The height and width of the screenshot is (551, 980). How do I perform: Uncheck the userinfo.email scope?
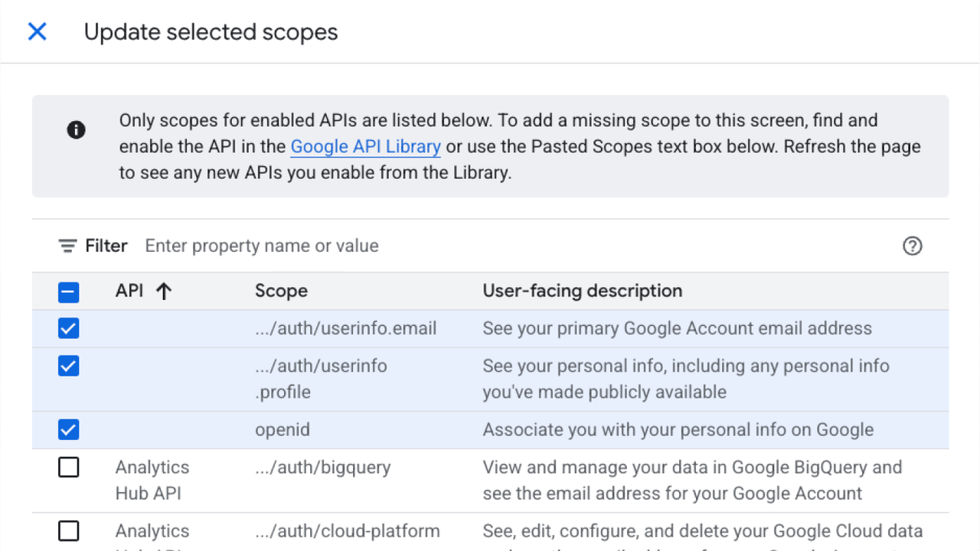pos(68,328)
